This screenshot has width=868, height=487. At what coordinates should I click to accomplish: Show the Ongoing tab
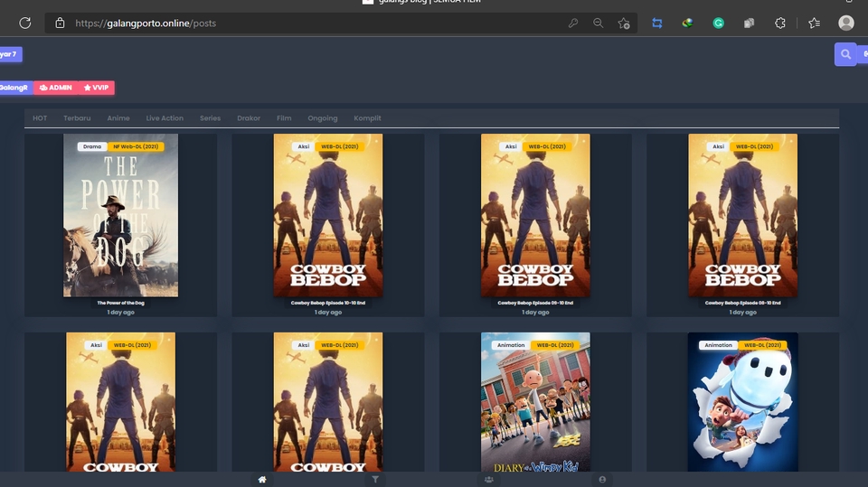coord(323,117)
